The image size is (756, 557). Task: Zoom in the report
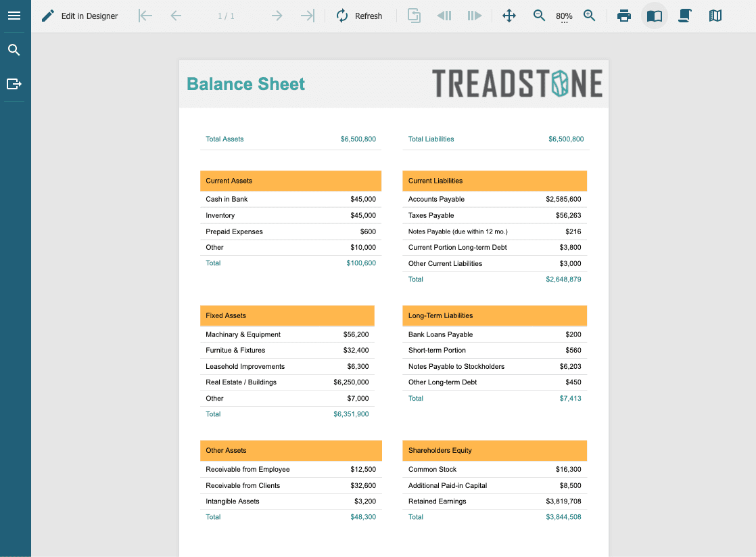[x=589, y=16]
